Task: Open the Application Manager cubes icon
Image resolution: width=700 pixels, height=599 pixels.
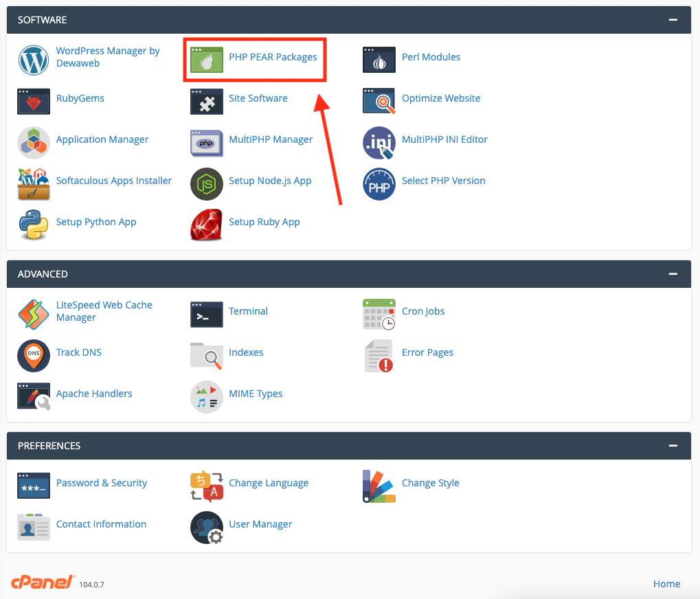Action: [34, 143]
